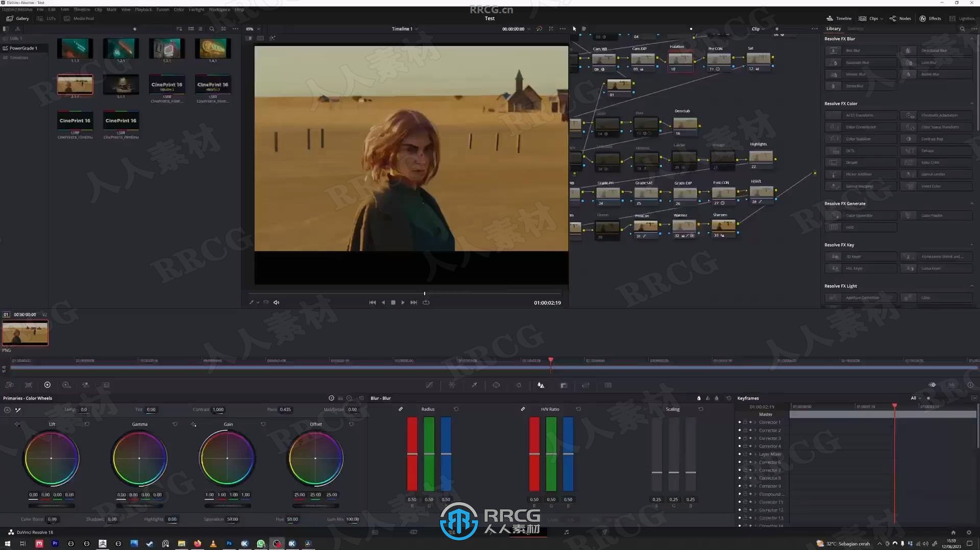
Task: Select the PowerGrade 1 album
Action: click(x=23, y=48)
